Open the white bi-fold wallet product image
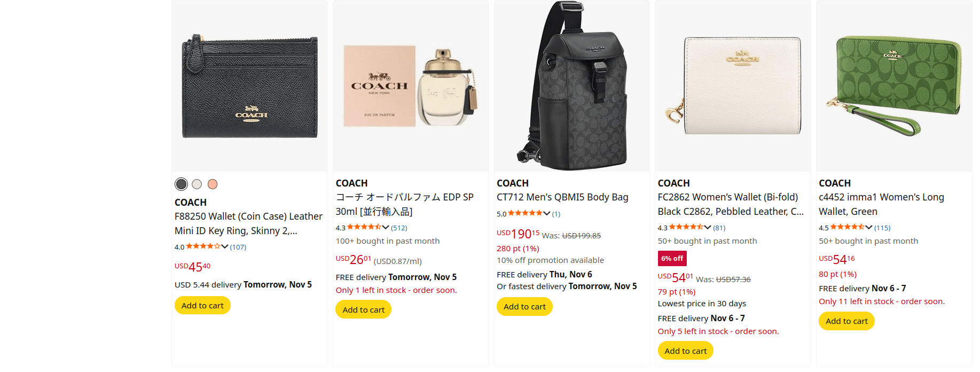The width and height of the screenshot is (980, 372). click(x=733, y=86)
